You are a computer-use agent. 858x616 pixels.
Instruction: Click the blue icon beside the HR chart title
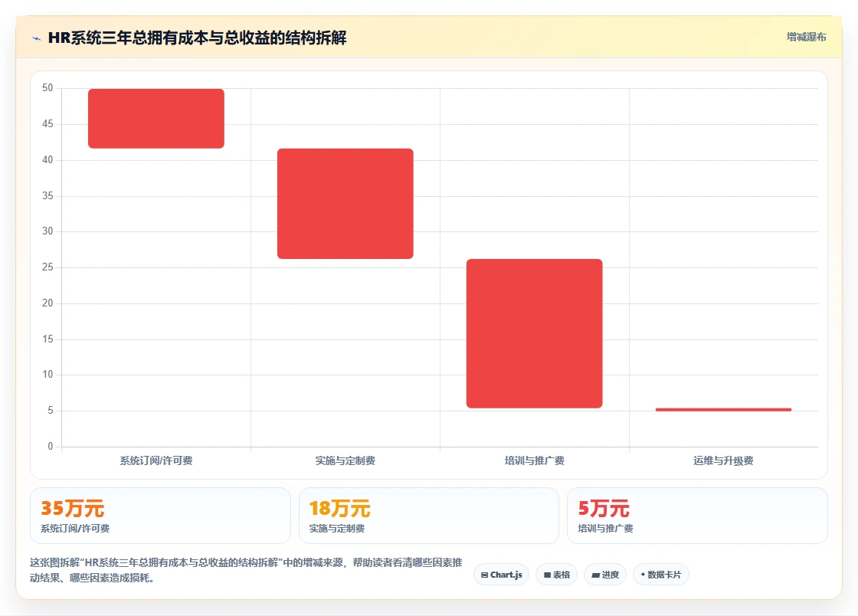37,38
